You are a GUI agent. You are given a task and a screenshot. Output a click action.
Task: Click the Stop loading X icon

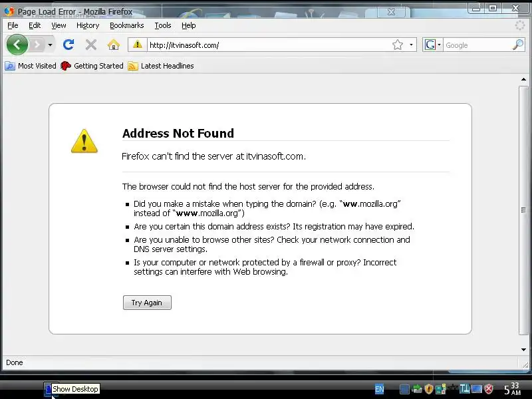[x=90, y=45]
